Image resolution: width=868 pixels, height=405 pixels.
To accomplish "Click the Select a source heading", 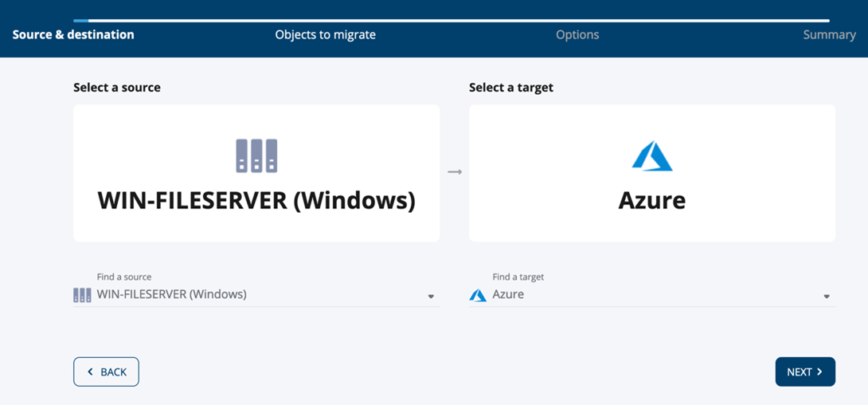I will pyautogui.click(x=117, y=88).
